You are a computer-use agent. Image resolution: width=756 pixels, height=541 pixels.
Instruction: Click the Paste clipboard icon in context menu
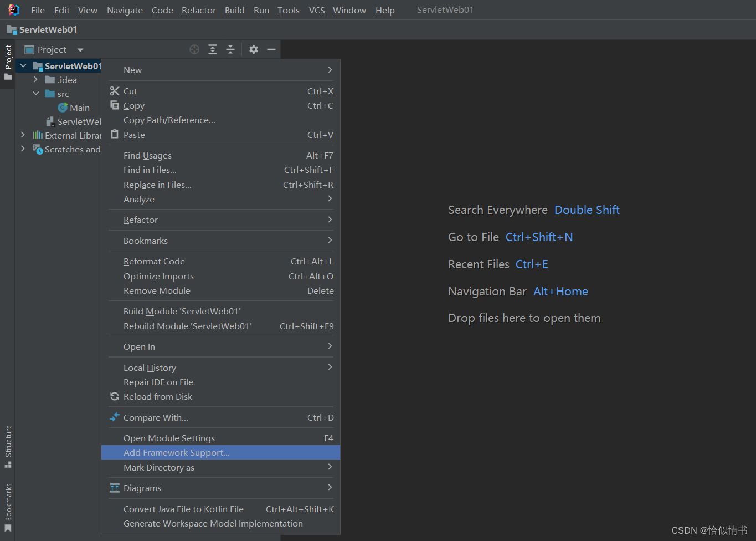tap(114, 135)
